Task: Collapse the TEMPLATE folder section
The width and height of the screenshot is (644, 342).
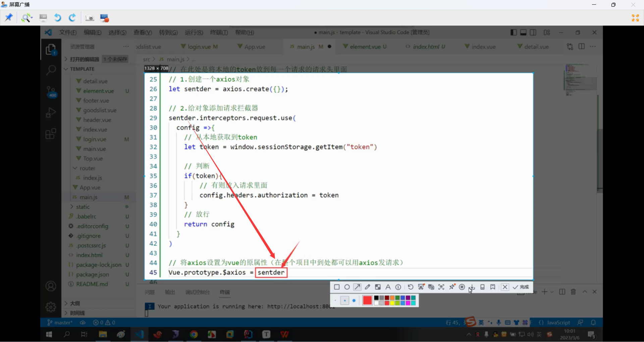Action: coord(66,69)
